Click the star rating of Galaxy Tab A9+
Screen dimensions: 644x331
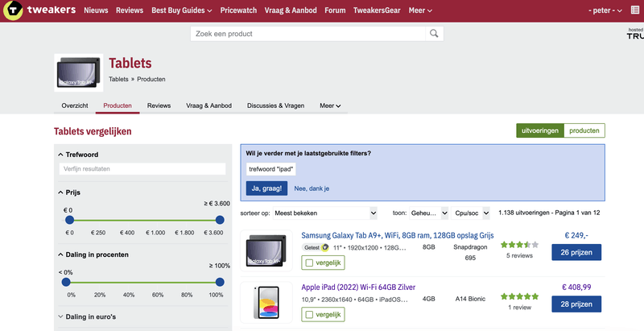[519, 245]
